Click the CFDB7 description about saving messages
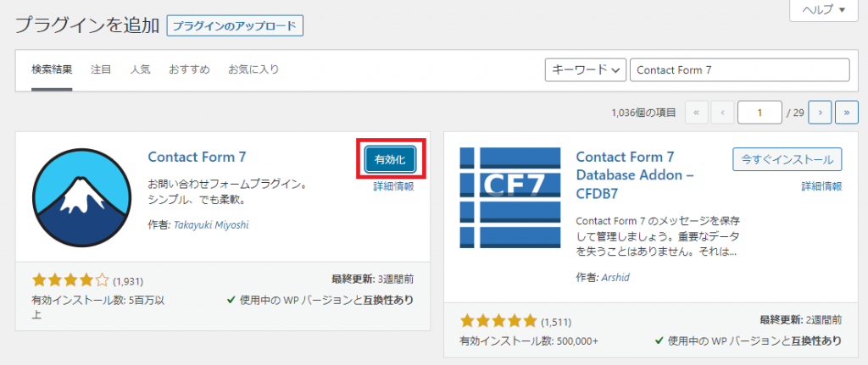The width and height of the screenshot is (868, 365). pos(659,236)
